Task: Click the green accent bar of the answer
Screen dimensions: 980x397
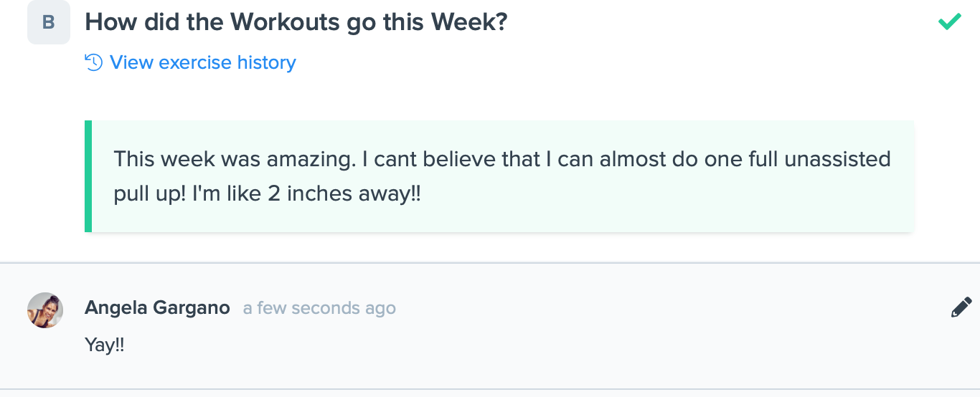Action: click(88, 176)
